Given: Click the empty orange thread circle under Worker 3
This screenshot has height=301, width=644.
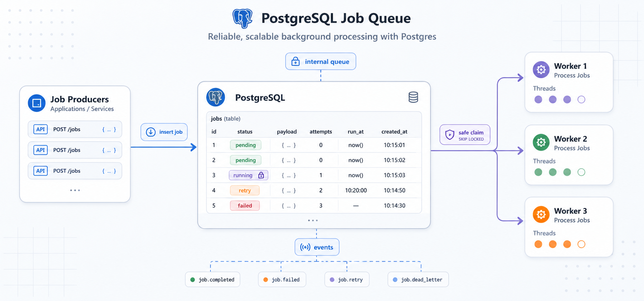Looking at the screenshot, I should [x=581, y=244].
